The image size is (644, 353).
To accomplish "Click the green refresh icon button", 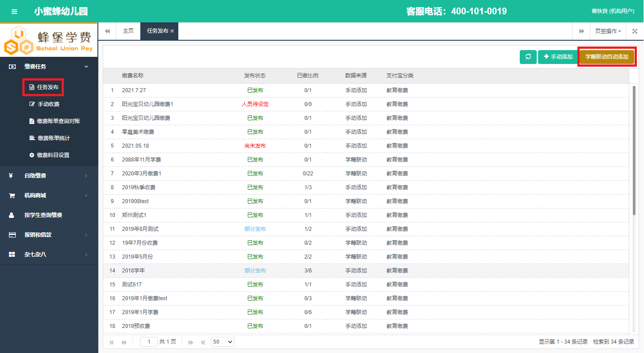I will click(x=528, y=57).
